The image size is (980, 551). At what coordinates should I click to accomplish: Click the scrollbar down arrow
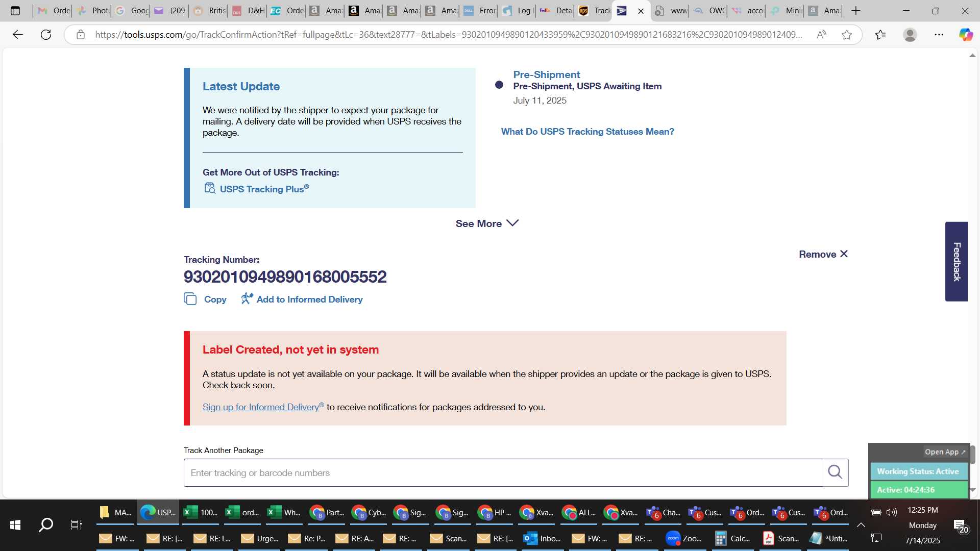[972, 490]
